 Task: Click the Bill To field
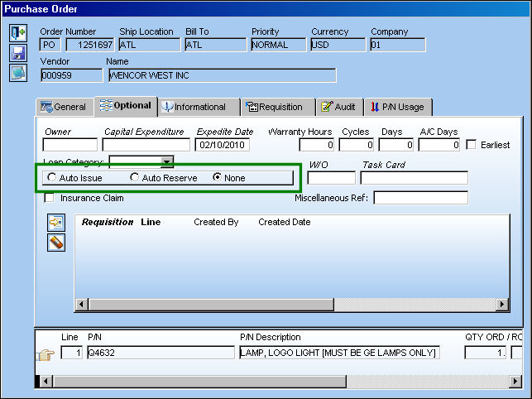(216, 45)
